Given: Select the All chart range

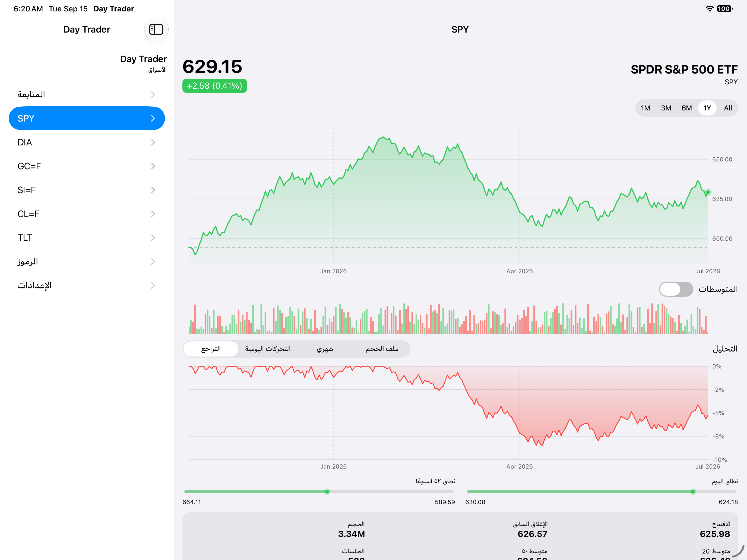Looking at the screenshot, I should point(728,108).
